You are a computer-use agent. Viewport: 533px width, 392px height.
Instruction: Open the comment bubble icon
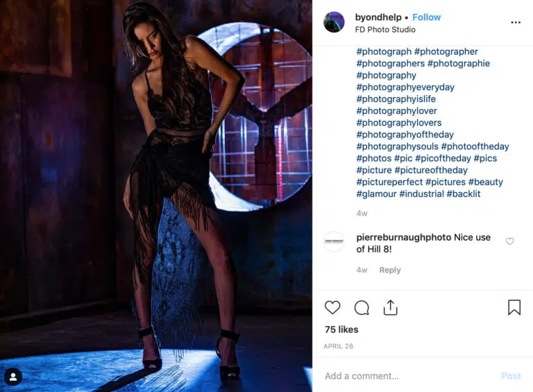point(362,308)
